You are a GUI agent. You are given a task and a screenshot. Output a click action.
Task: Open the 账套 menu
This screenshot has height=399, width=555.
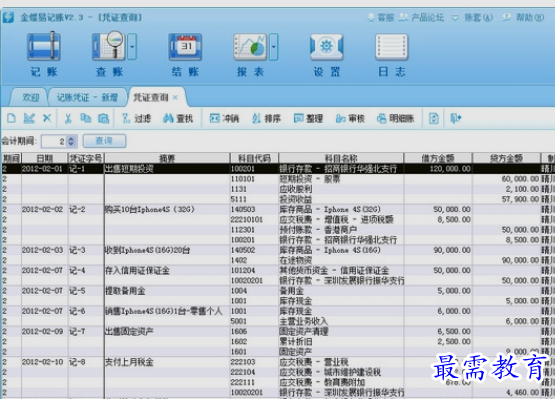(x=478, y=17)
